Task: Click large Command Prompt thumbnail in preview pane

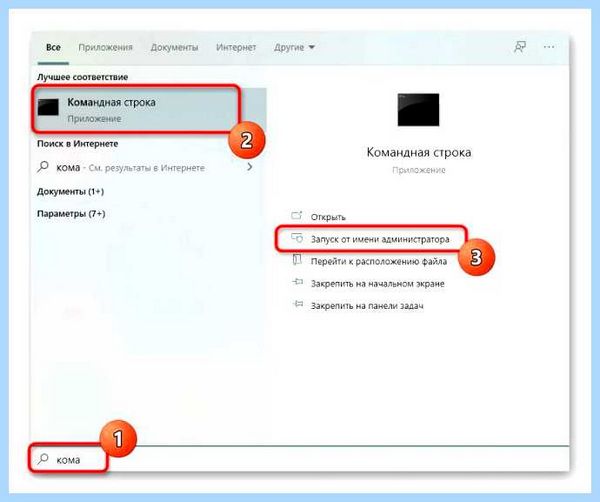Action: [418, 109]
